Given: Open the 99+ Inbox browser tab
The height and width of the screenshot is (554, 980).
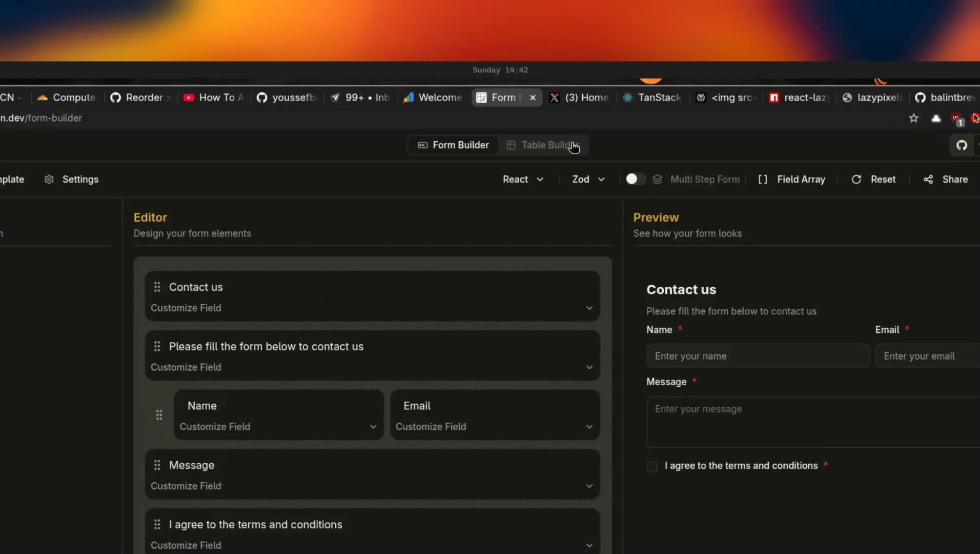Looking at the screenshot, I should coord(360,97).
